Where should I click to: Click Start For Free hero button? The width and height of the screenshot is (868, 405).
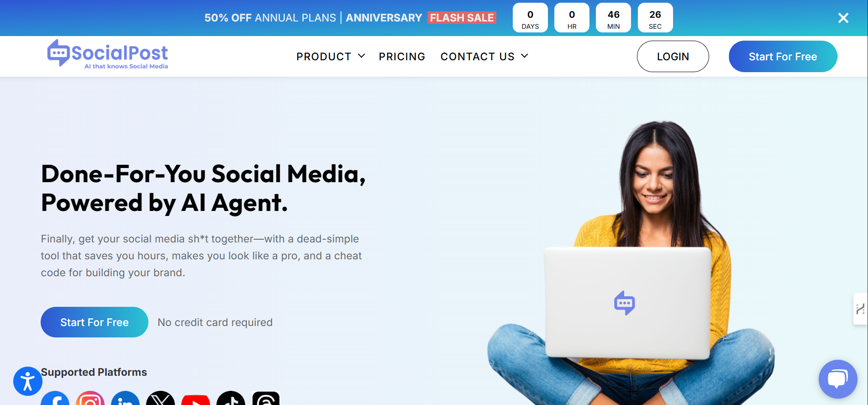coord(95,322)
